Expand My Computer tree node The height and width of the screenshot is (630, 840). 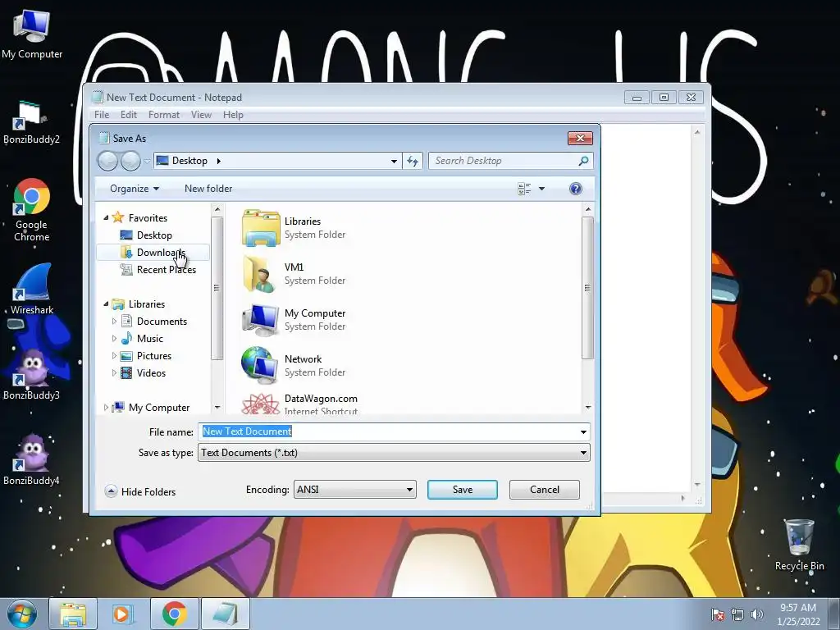[x=106, y=408]
